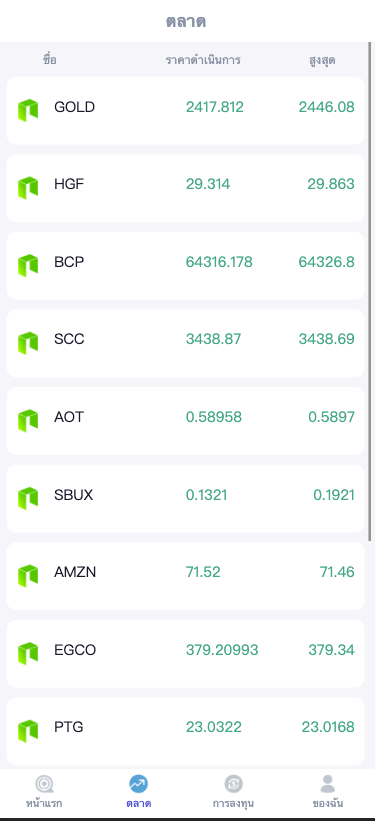Open the AOT market row
The height and width of the screenshot is (821, 375).
pyautogui.click(x=185, y=421)
